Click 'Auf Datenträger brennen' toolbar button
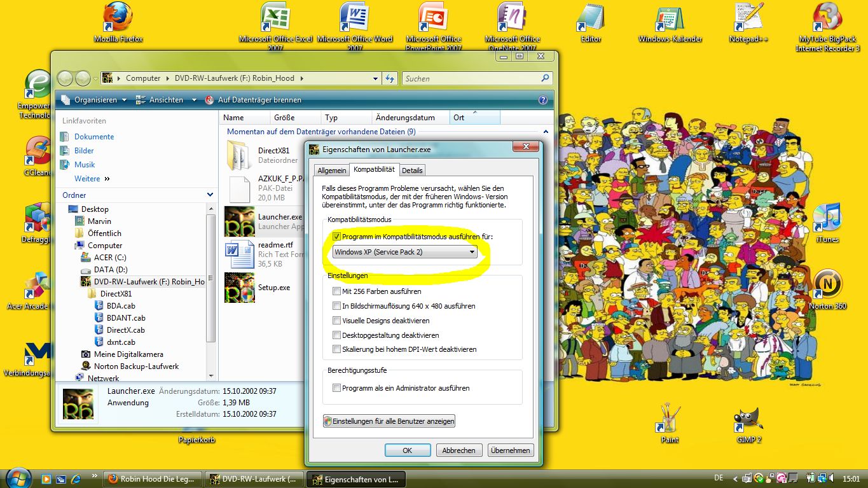The height and width of the screenshot is (488, 868). point(253,100)
